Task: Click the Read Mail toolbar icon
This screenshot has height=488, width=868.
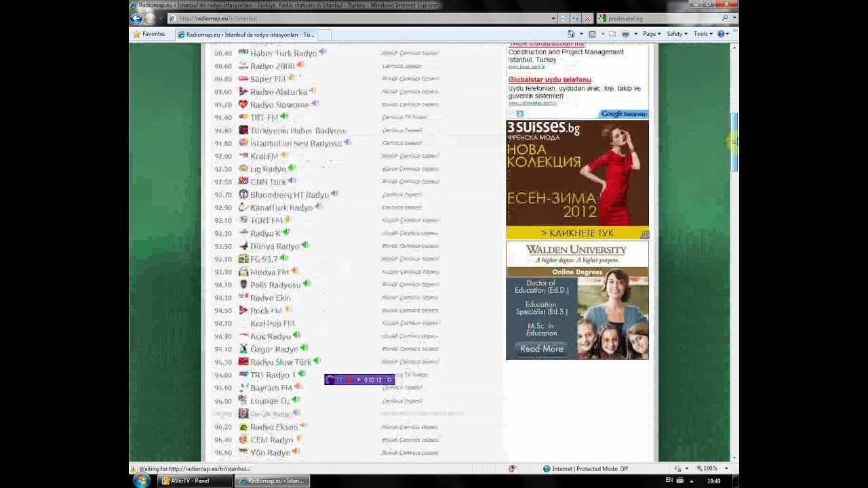Action: [x=612, y=34]
